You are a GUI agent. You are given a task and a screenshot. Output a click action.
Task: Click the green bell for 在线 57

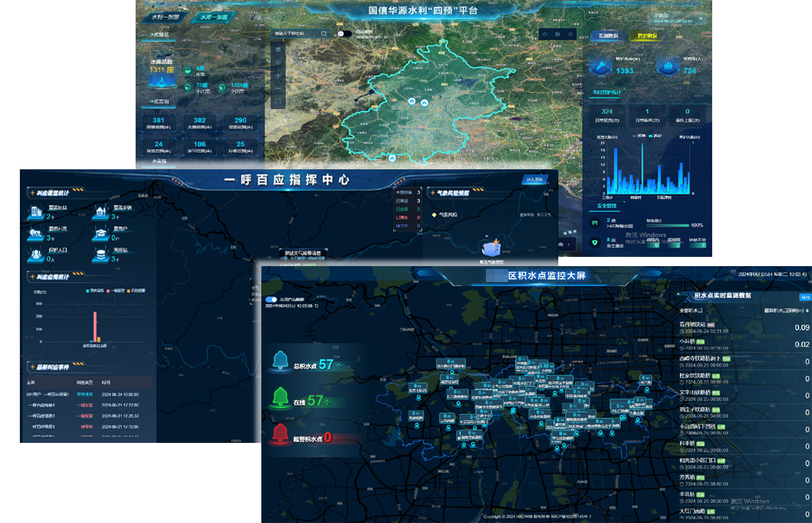280,397
